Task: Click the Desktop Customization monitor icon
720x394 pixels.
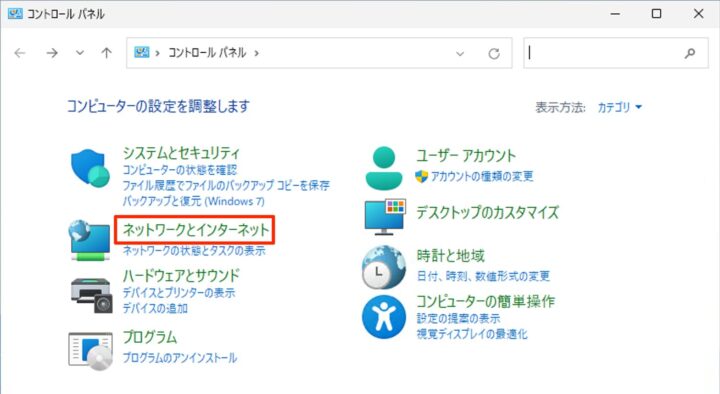Action: tap(385, 217)
